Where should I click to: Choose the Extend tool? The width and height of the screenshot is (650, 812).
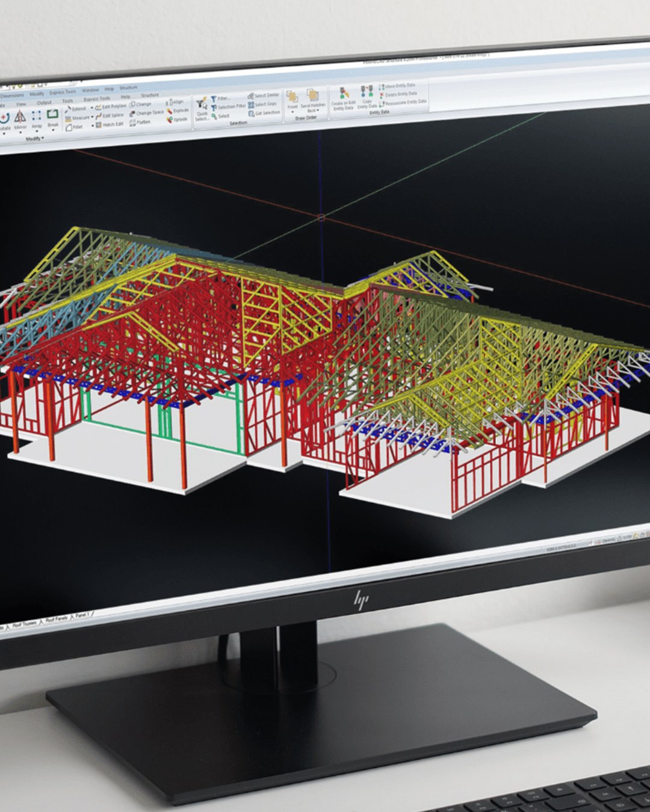point(76,109)
